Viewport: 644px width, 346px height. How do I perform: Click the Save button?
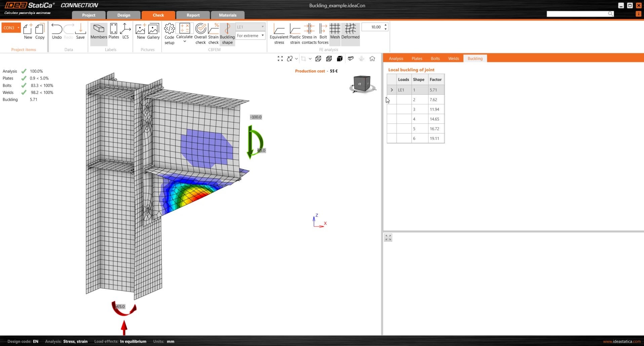pyautogui.click(x=80, y=32)
